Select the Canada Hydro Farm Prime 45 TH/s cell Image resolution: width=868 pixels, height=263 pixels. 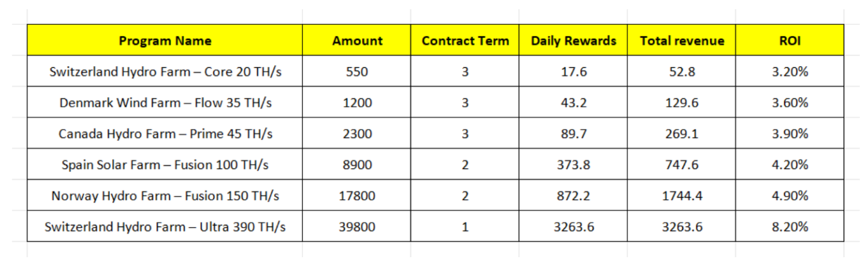[165, 134]
